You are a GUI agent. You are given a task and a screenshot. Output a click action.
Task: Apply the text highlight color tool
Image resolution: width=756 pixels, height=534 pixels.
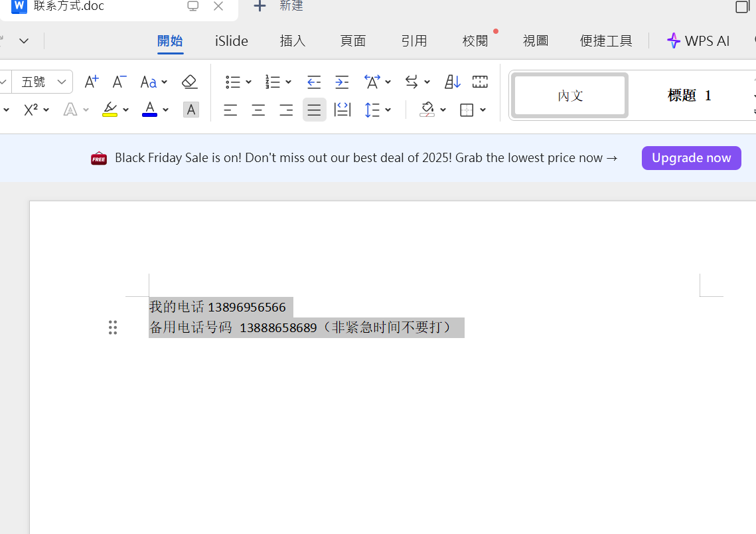pyautogui.click(x=110, y=110)
